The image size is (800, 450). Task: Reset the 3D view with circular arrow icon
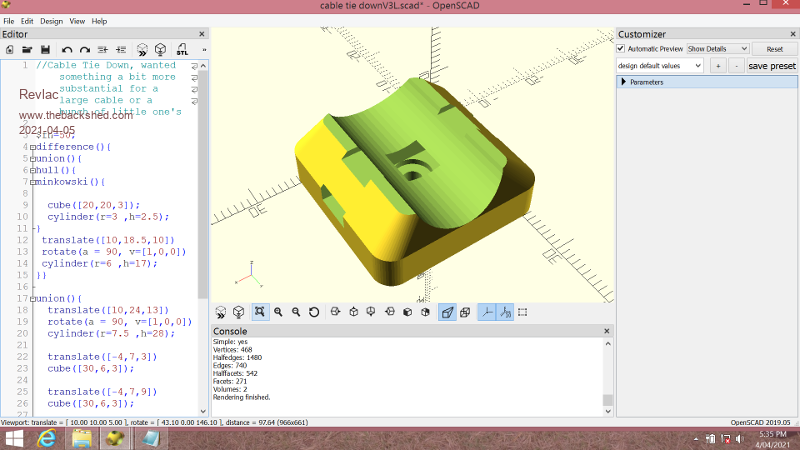314,312
